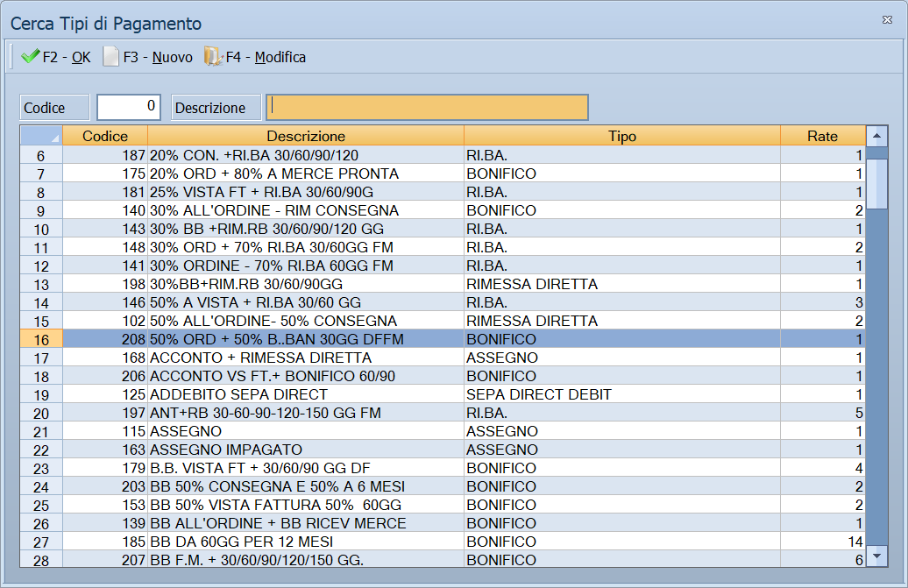This screenshot has width=908, height=588.
Task: Sort by the Codice column header
Action: tap(105, 136)
